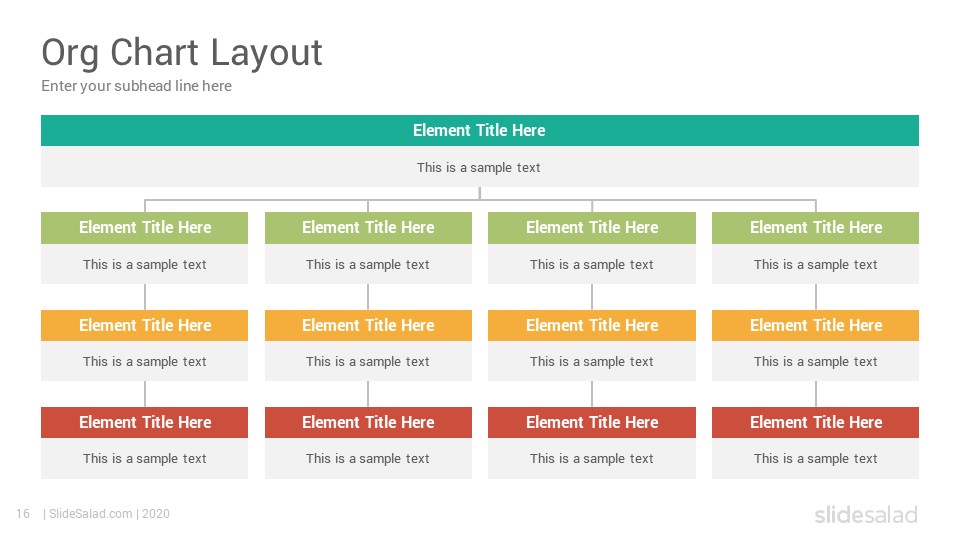
Task: Click the top-level sample text box
Action: point(479,167)
